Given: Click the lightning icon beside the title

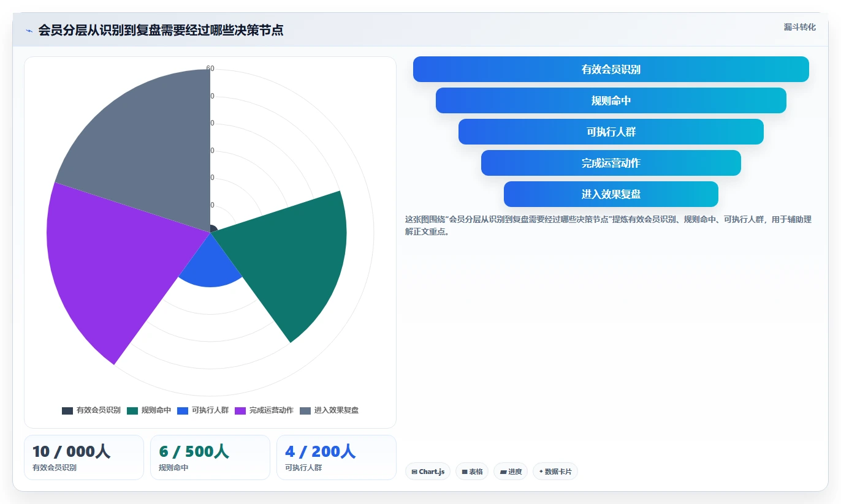Looking at the screenshot, I should tap(29, 31).
